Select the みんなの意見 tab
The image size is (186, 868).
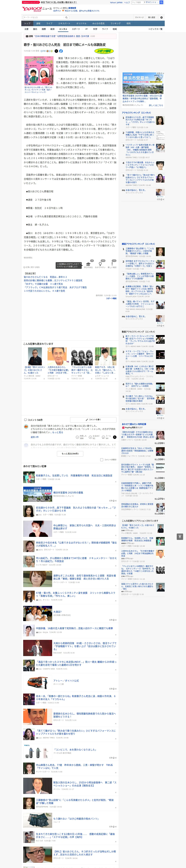pyautogui.click(x=99, y=24)
